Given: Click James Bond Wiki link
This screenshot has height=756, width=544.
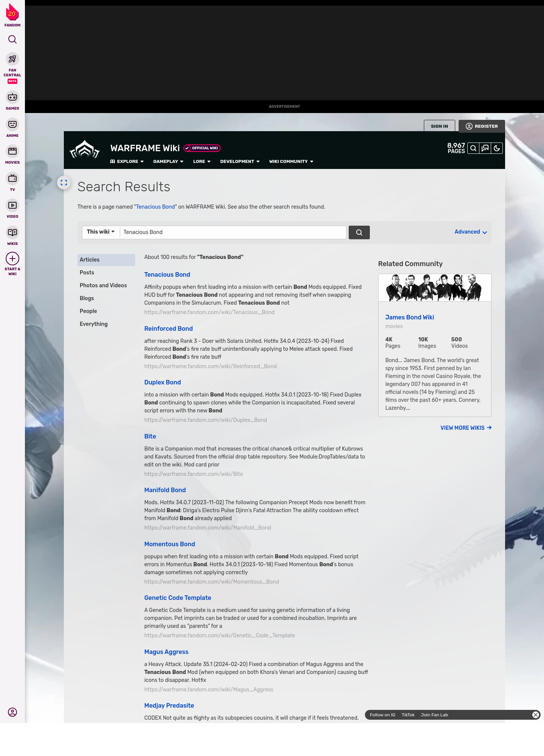Looking at the screenshot, I should 410,317.
